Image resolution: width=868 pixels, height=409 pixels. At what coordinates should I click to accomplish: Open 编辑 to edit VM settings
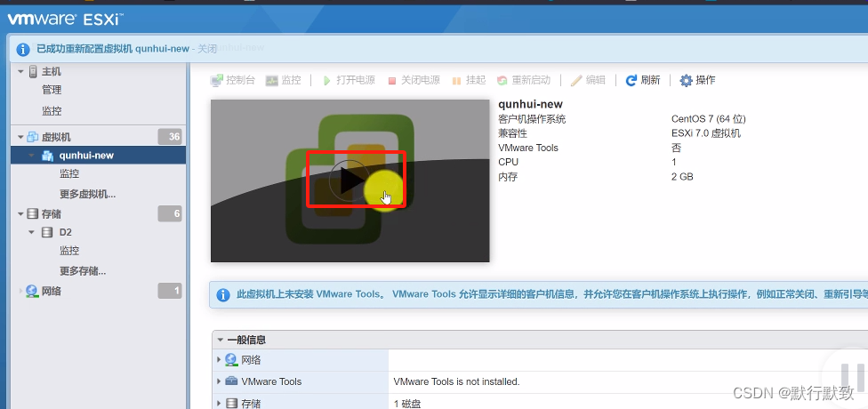(588, 80)
